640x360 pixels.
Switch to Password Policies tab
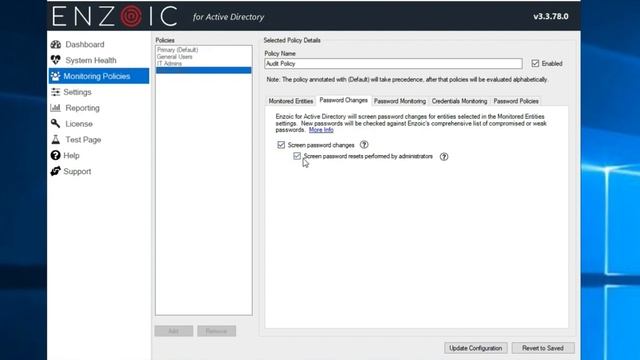coord(516,101)
